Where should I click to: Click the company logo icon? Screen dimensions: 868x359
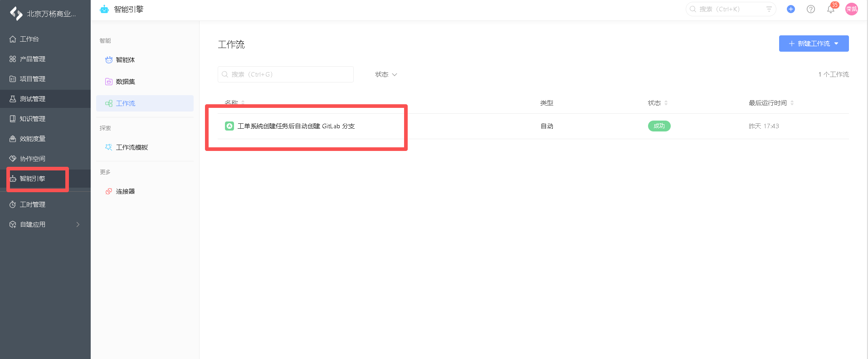(x=16, y=14)
